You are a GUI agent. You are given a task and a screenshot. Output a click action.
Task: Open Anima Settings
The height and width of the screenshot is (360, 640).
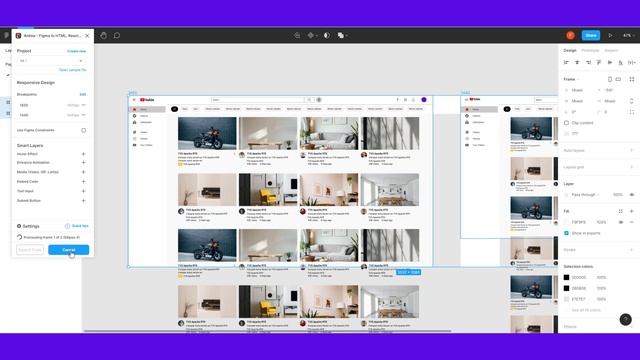(28, 226)
